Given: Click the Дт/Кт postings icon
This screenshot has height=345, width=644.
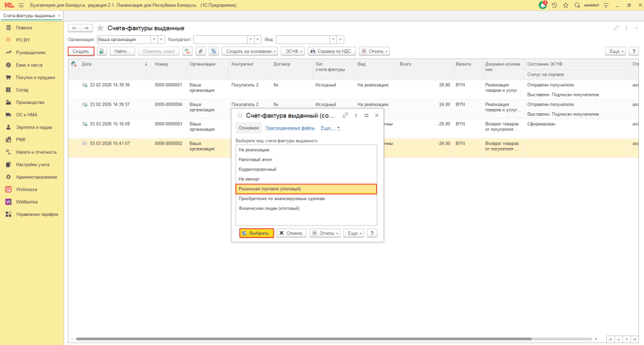Looking at the screenshot, I should click(x=187, y=51).
